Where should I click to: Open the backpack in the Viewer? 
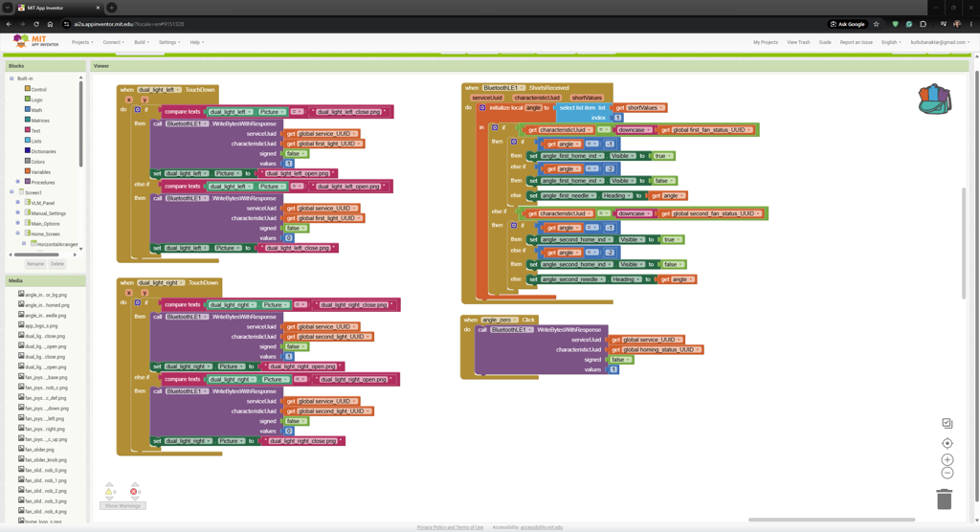[934, 99]
